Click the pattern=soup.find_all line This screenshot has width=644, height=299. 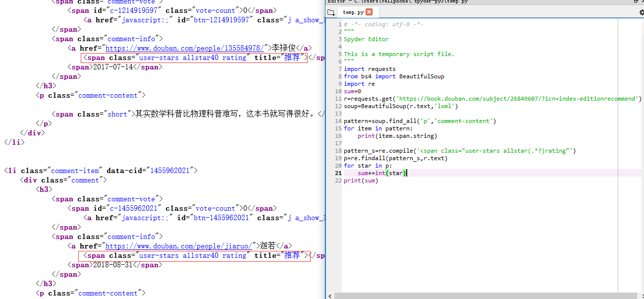[420, 121]
